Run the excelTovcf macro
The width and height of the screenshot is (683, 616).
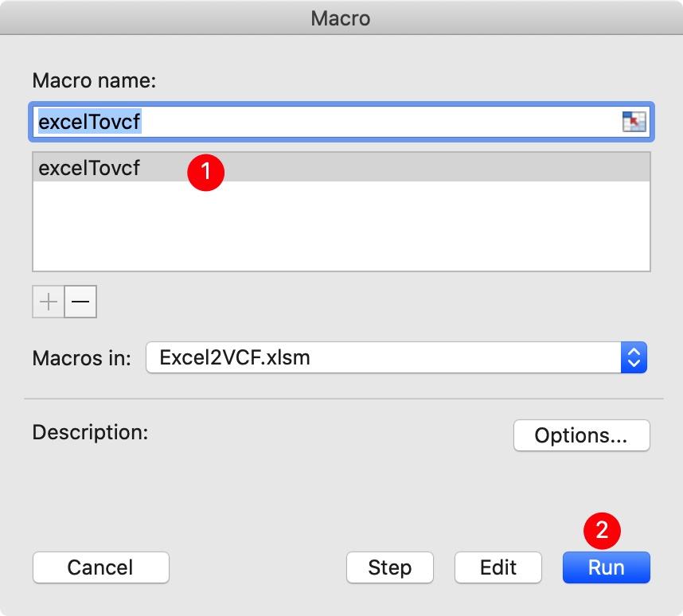pyautogui.click(x=606, y=567)
